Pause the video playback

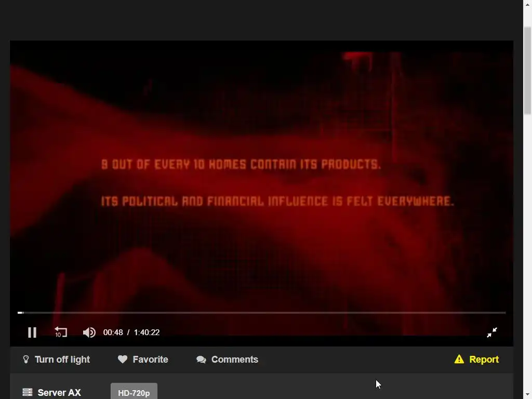pyautogui.click(x=32, y=332)
